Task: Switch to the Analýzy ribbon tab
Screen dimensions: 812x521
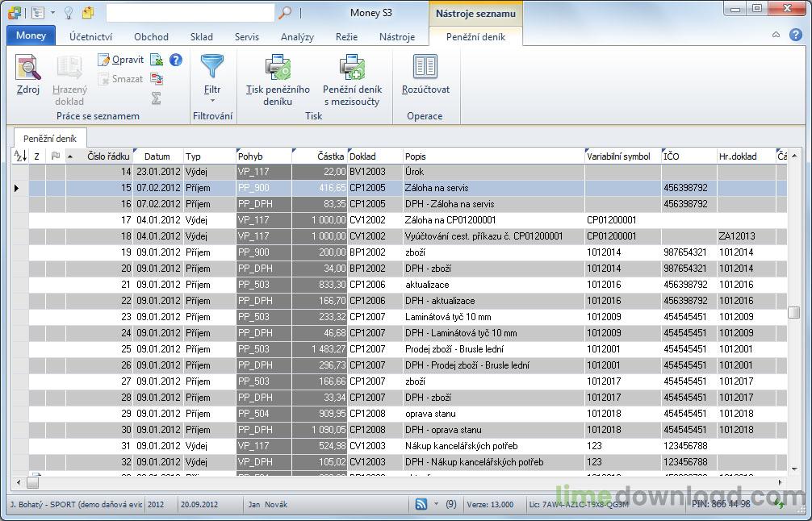Action: [297, 36]
